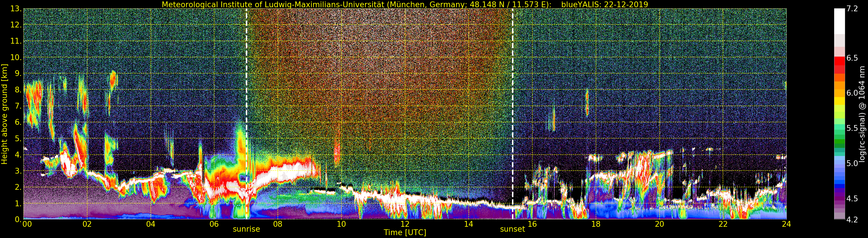This screenshot has width=868, height=238.
Task: Click the 4.2 colorbar minimum label
Action: point(852,220)
